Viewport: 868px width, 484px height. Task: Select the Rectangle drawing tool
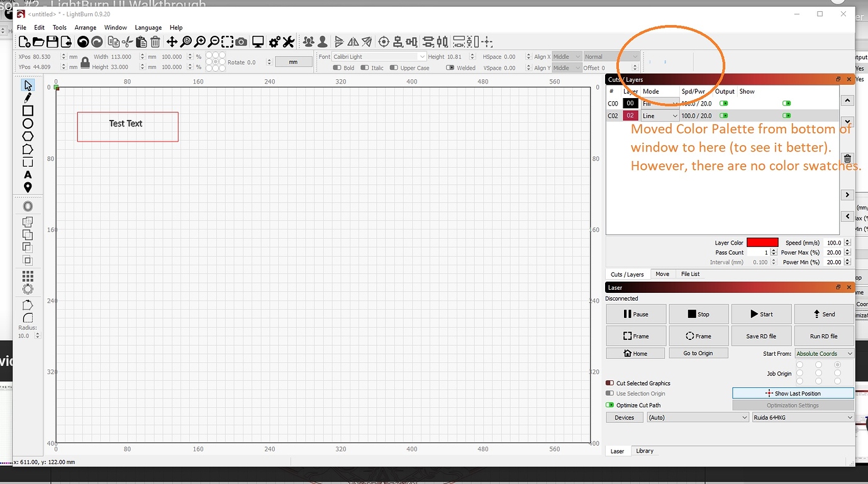[28, 111]
